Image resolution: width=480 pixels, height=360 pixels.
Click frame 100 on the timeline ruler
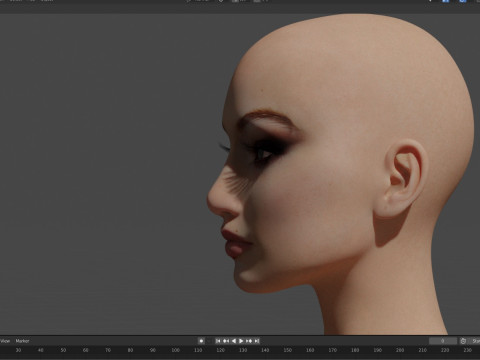click(175, 350)
